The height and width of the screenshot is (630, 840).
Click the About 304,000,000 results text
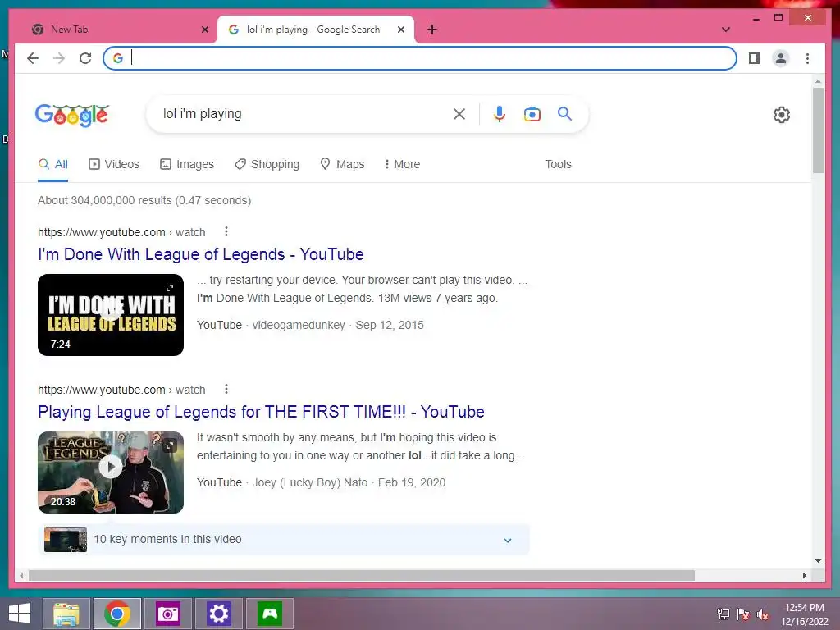click(144, 200)
